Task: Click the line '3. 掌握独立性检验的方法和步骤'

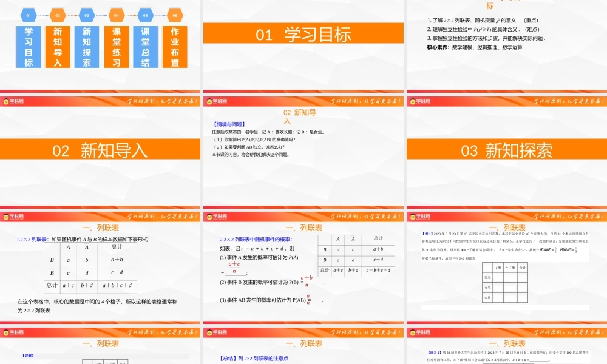Action: coord(486,38)
